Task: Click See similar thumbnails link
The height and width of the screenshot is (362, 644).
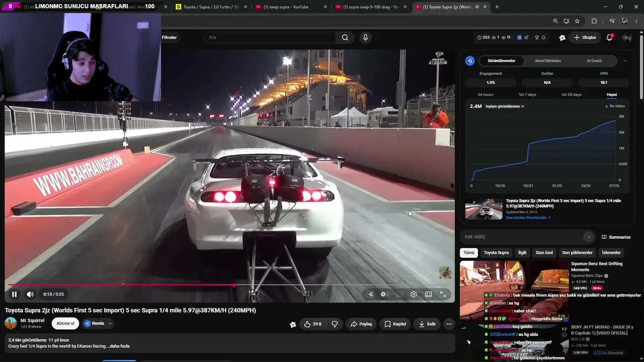Action: coord(528,218)
